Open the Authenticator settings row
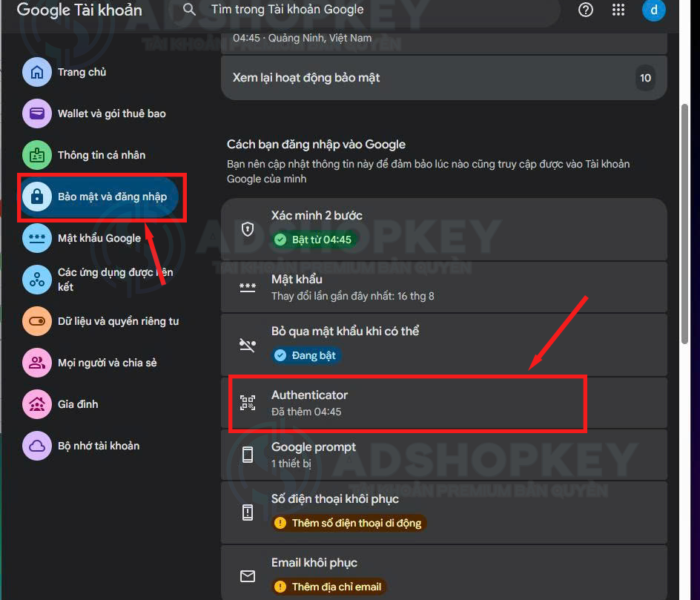The image size is (700, 600). pyautogui.click(x=443, y=403)
